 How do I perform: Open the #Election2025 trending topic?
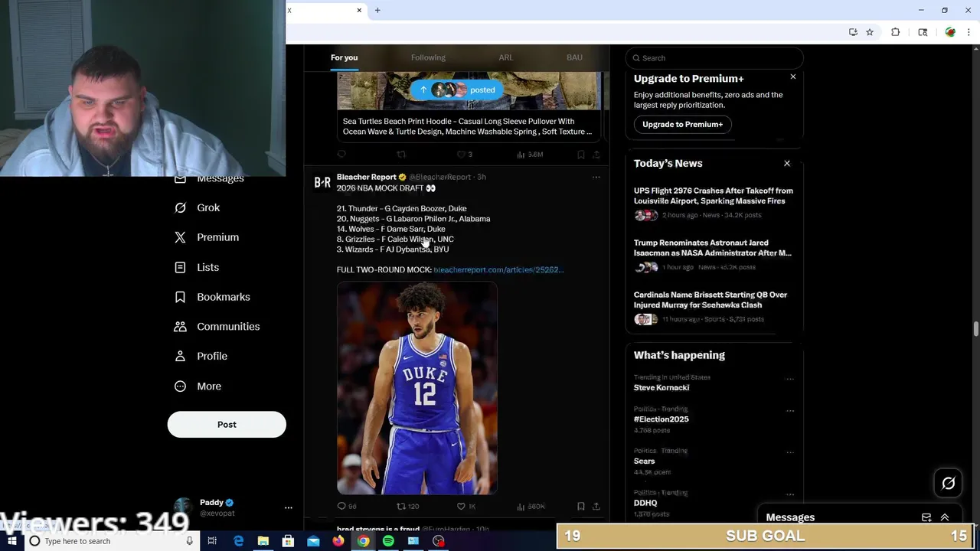[661, 419]
